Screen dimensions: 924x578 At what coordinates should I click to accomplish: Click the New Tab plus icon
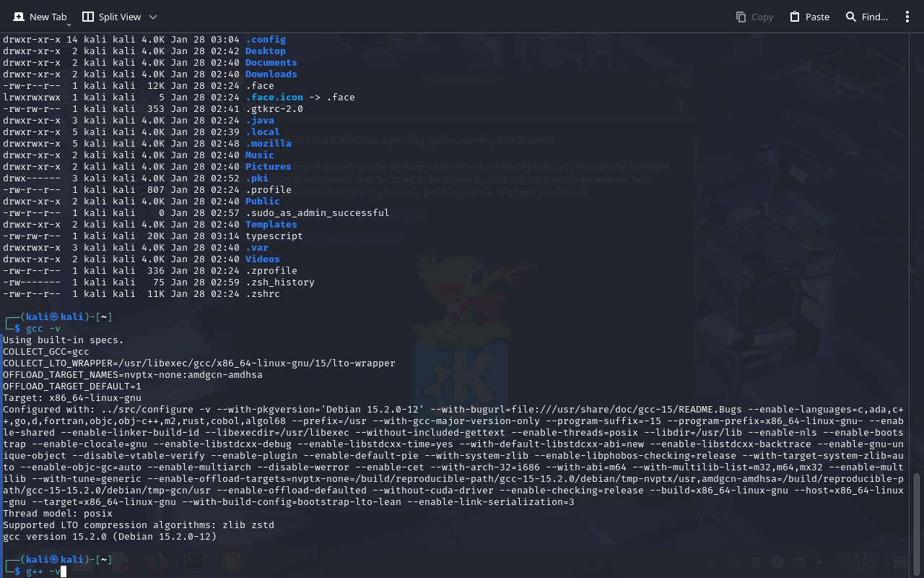pyautogui.click(x=19, y=17)
